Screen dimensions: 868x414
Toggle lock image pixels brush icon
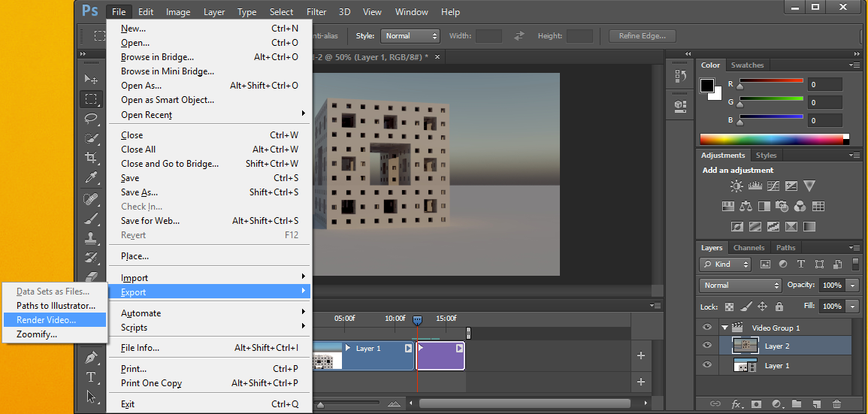click(x=746, y=306)
